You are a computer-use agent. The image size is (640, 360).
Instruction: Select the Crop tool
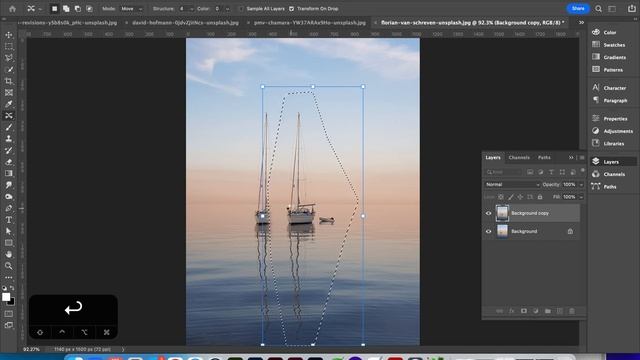9,81
